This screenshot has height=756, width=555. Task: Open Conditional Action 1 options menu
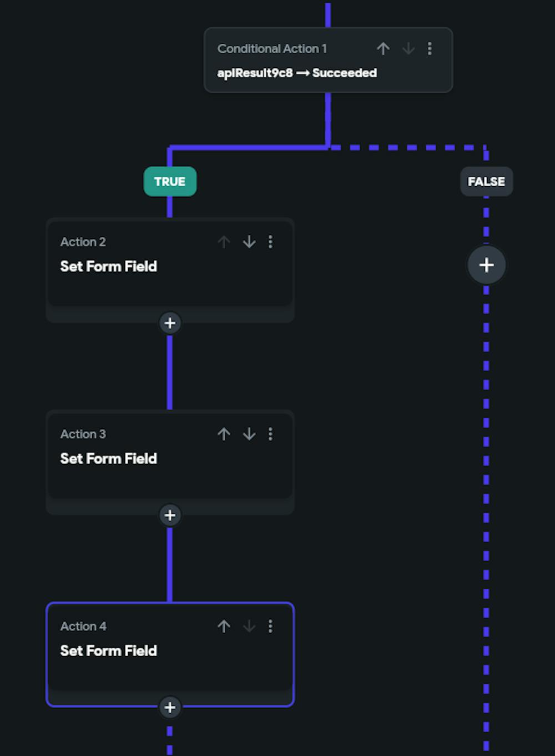pos(430,49)
